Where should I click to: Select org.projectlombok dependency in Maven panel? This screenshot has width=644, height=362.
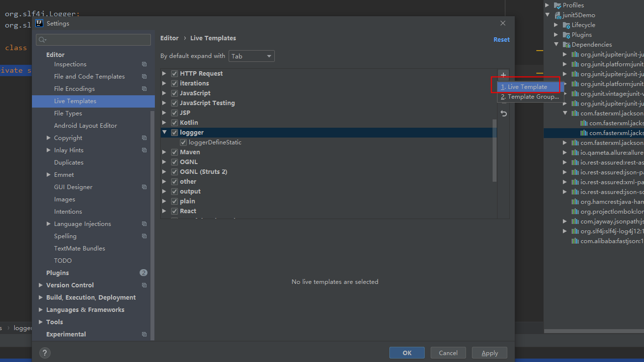pos(612,212)
